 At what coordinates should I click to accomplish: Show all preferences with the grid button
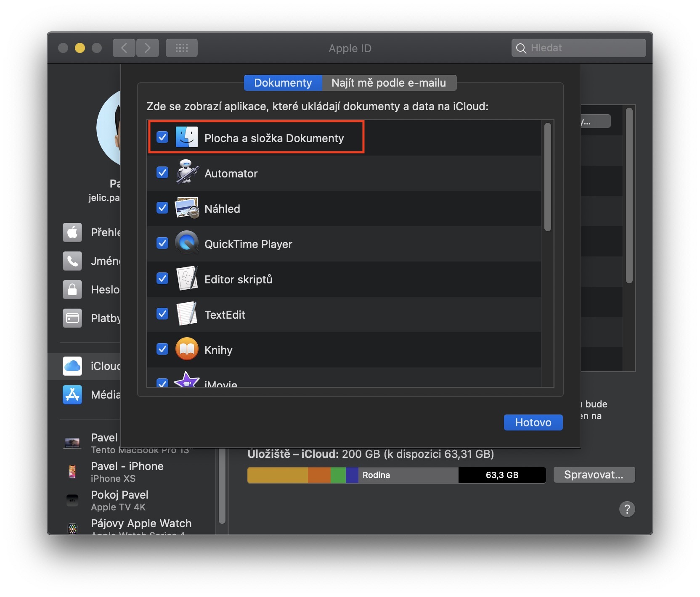point(182,48)
